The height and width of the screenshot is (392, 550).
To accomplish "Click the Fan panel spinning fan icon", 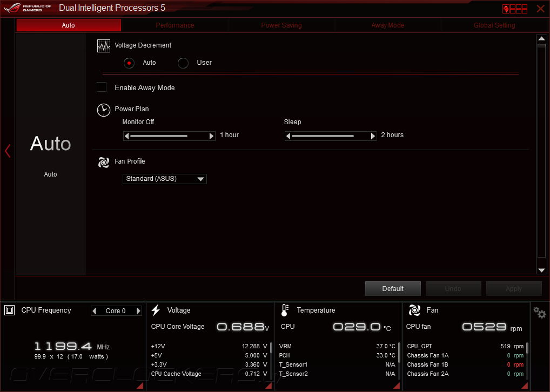I will click(414, 310).
